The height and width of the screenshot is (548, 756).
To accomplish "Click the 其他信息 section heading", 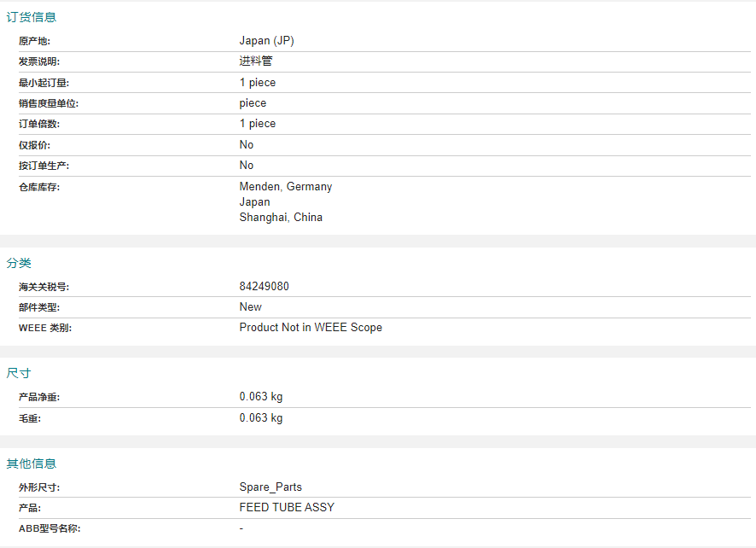I will (32, 463).
